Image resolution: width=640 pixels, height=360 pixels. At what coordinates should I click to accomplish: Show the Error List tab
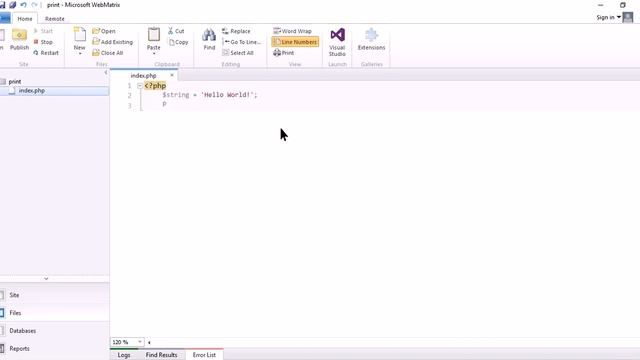204,355
